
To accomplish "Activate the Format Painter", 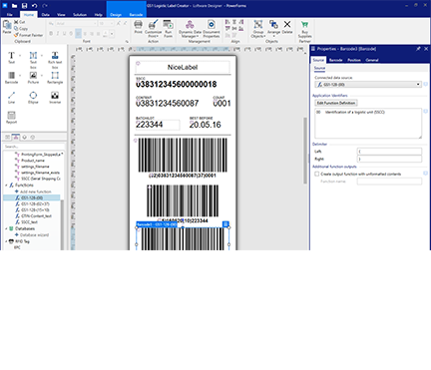I will point(28,35).
